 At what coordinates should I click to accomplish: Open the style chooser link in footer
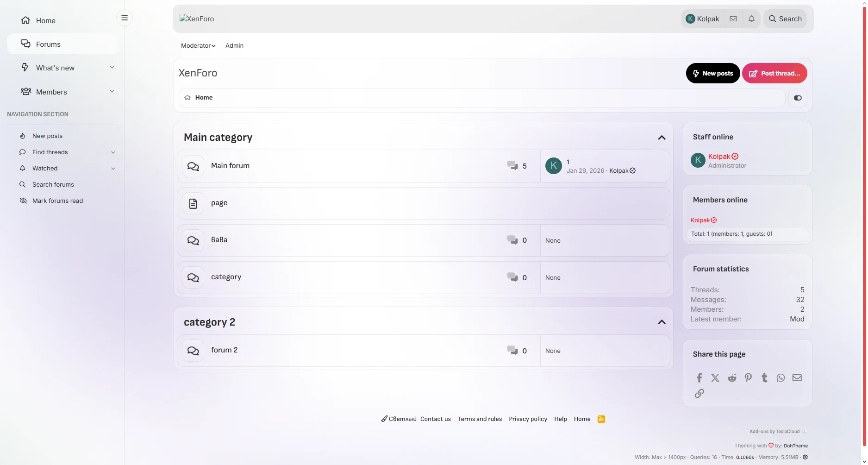[x=399, y=419]
